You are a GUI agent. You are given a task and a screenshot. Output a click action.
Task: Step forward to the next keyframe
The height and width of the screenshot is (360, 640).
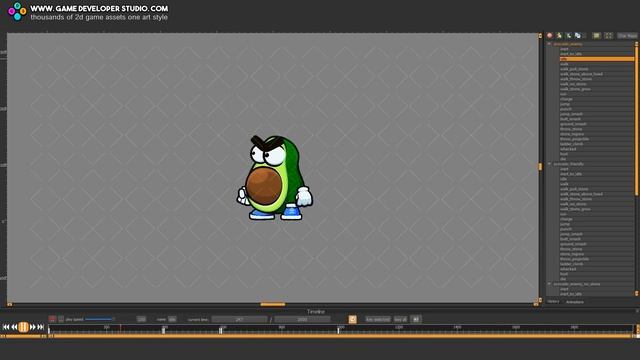point(33,327)
